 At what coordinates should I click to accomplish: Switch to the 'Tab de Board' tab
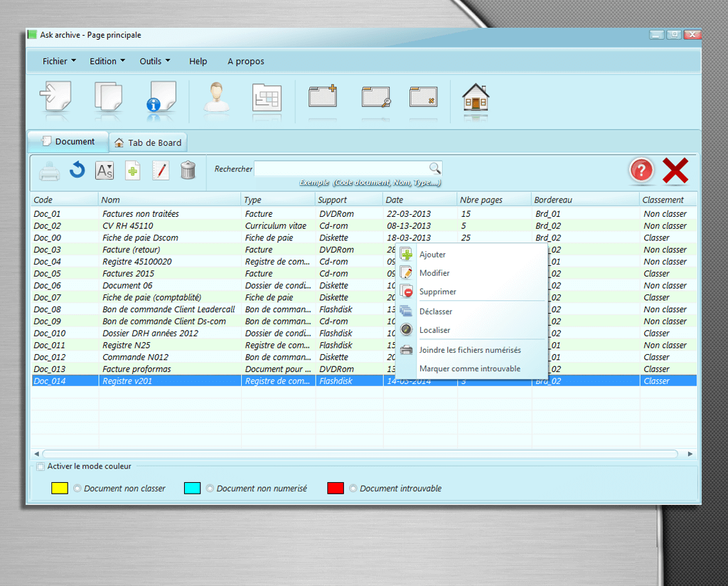tap(148, 142)
